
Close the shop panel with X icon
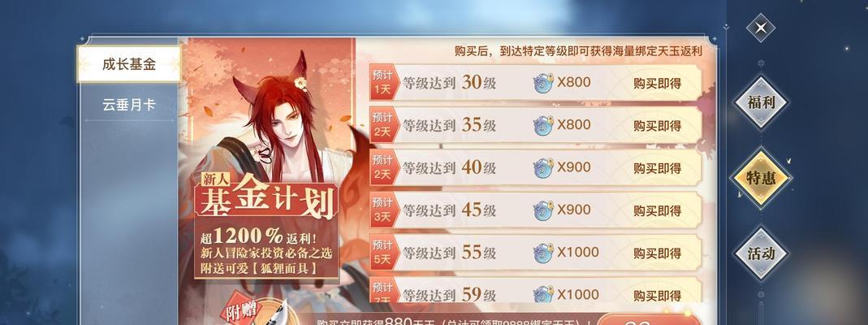(761, 28)
